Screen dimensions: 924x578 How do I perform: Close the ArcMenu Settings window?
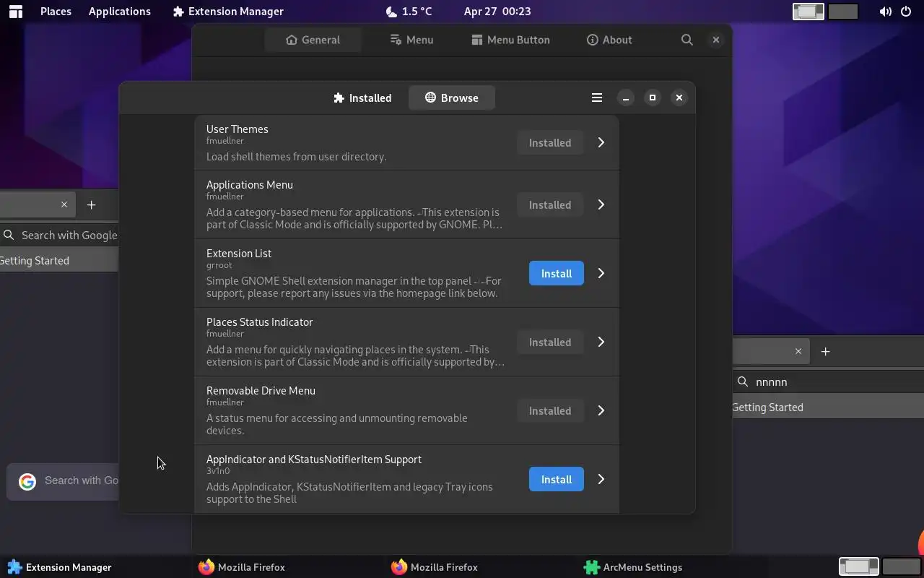point(716,40)
